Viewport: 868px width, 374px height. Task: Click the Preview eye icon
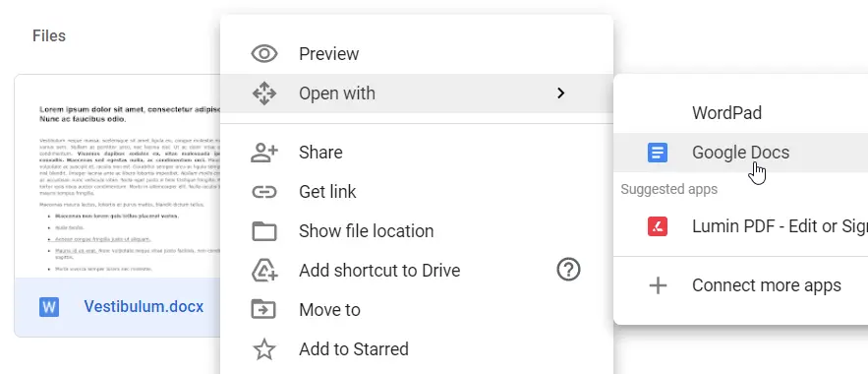[x=264, y=54]
